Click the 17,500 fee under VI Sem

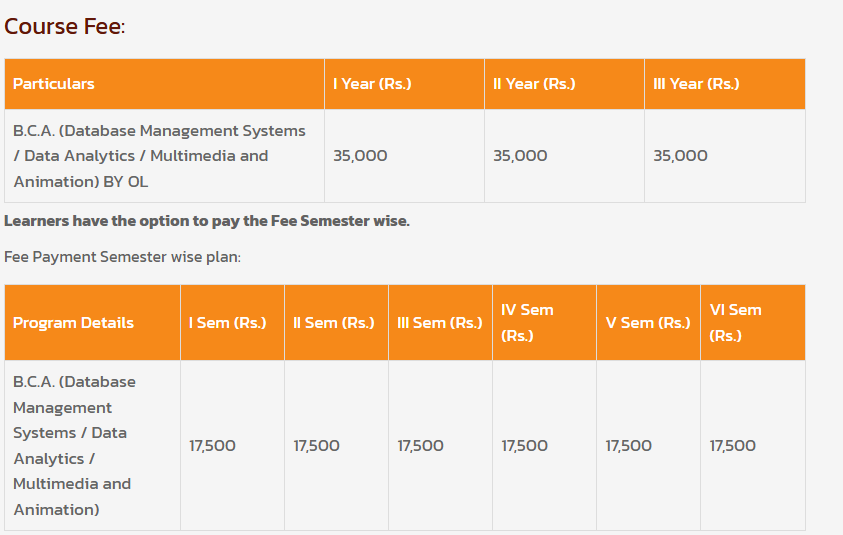(x=732, y=446)
